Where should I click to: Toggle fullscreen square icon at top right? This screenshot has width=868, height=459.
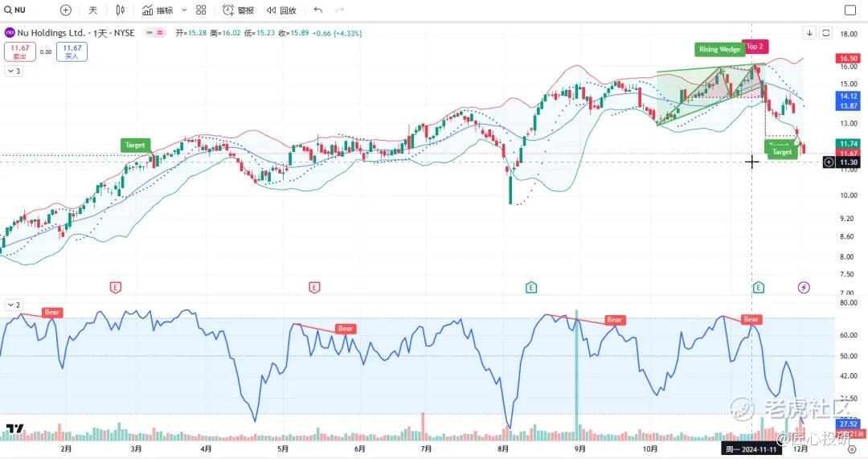click(x=850, y=10)
